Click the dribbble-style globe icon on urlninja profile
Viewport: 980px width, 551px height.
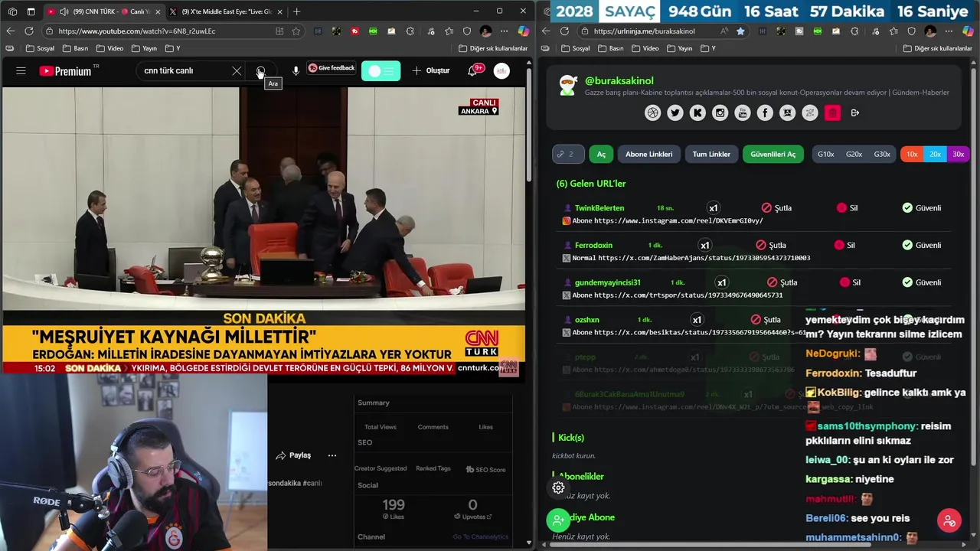[652, 112]
